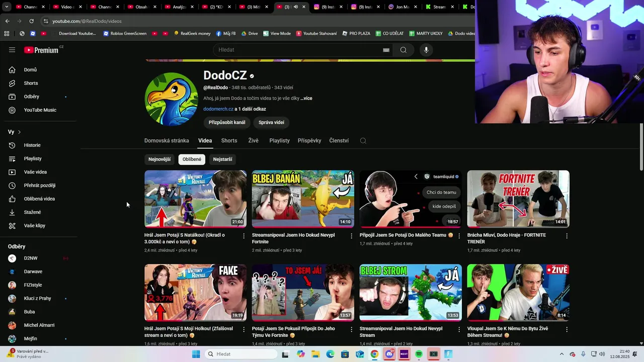This screenshot has width=644, height=362.
Task: Switch to Playlisty channel tab
Action: 279,141
